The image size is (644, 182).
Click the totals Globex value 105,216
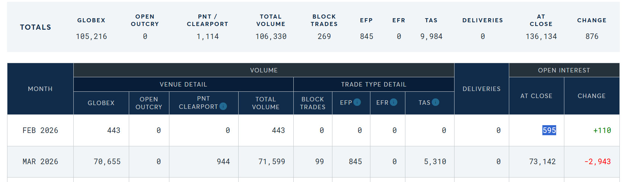(91, 36)
